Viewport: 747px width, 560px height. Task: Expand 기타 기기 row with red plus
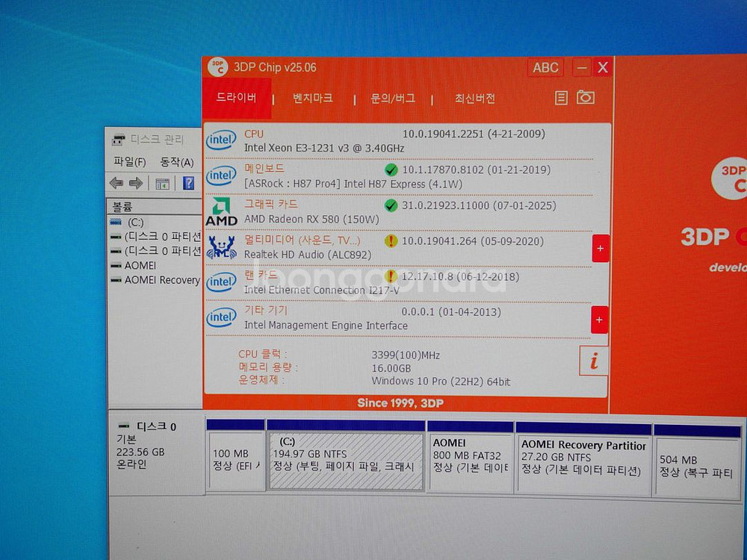(x=599, y=320)
